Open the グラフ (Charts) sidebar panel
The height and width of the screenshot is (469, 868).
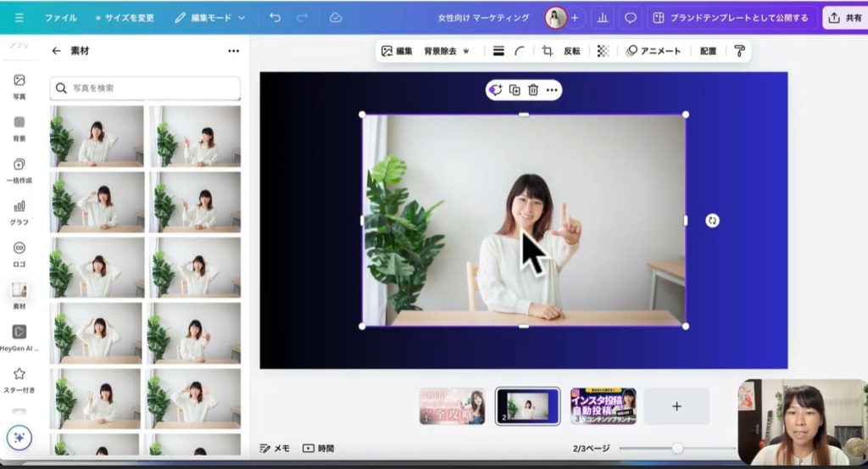[19, 211]
